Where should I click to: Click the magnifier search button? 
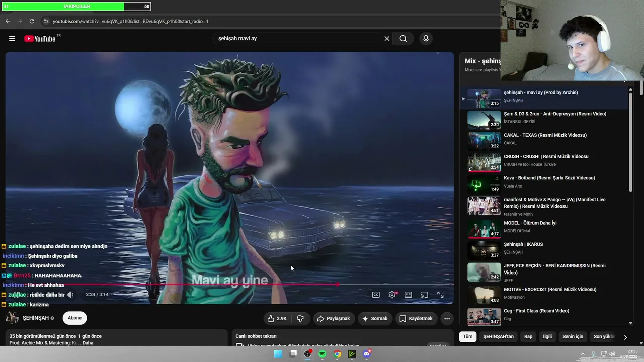point(403,39)
